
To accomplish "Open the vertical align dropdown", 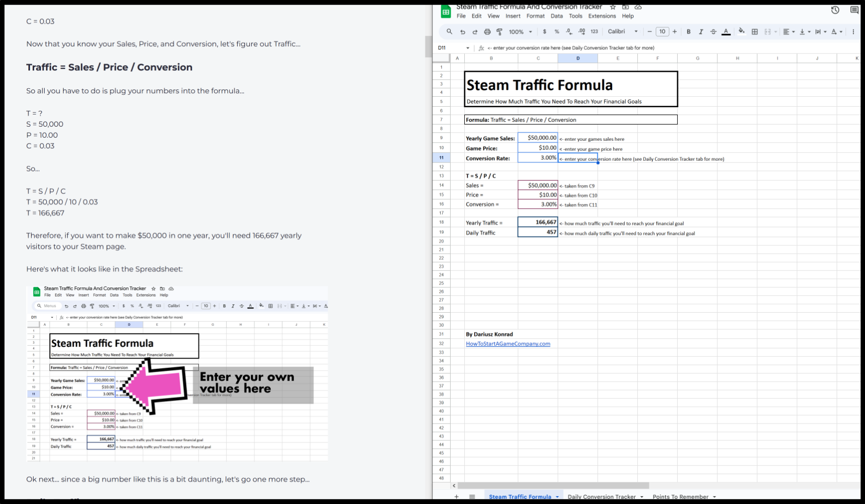I will [x=805, y=32].
